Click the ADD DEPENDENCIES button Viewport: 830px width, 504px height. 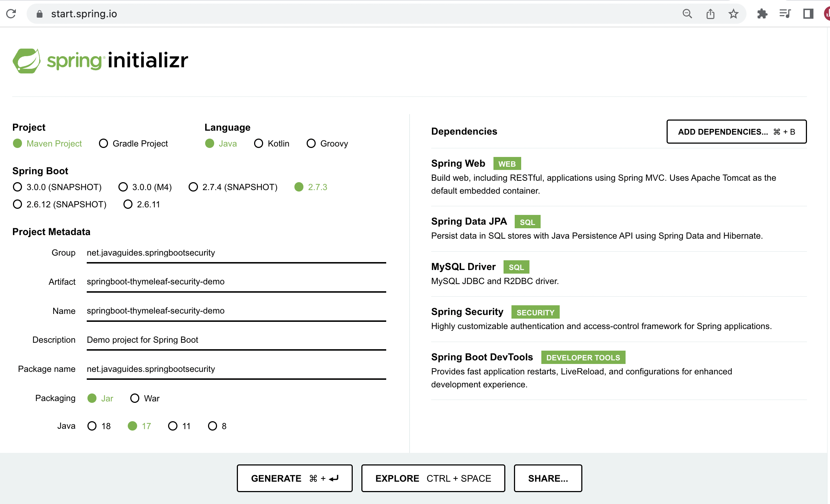click(x=736, y=132)
